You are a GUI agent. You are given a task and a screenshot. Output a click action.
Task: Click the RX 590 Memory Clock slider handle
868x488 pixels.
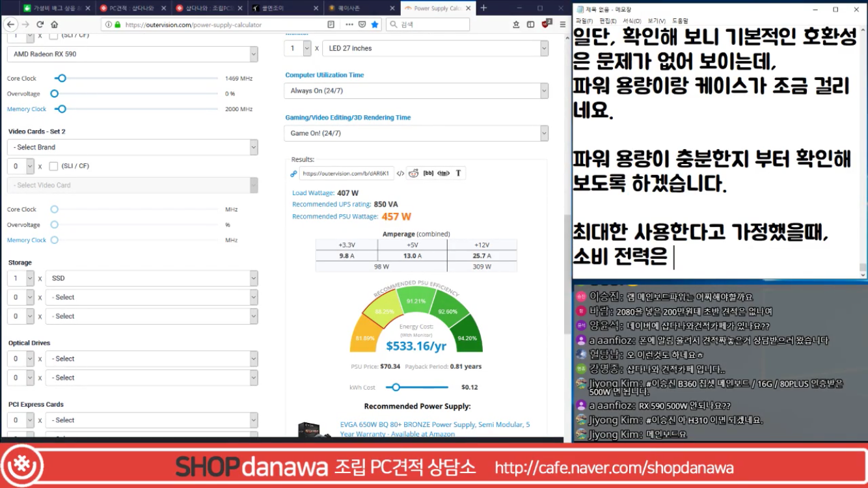[62, 109]
